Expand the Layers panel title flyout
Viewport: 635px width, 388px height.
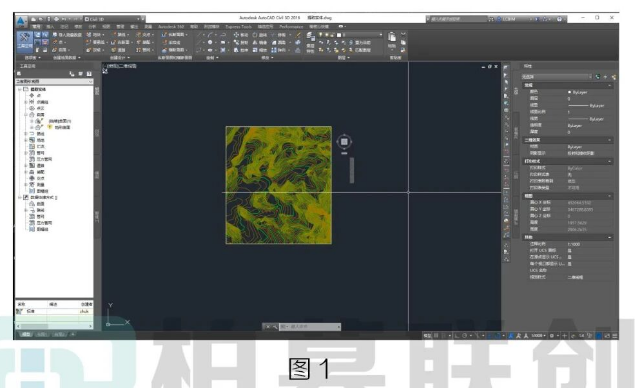(343, 58)
